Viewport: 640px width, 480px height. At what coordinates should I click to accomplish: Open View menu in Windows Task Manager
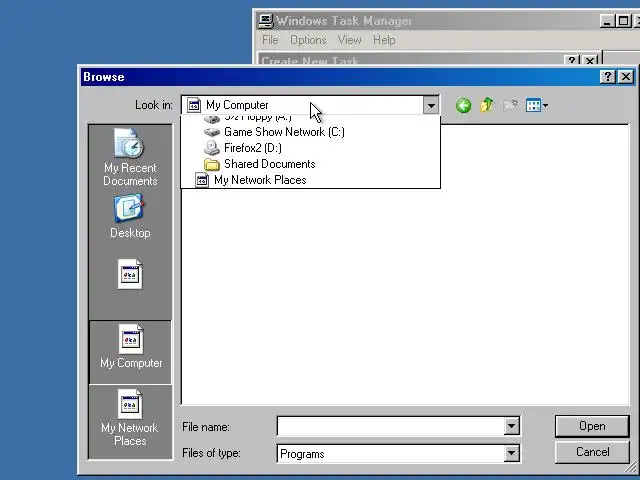point(349,40)
